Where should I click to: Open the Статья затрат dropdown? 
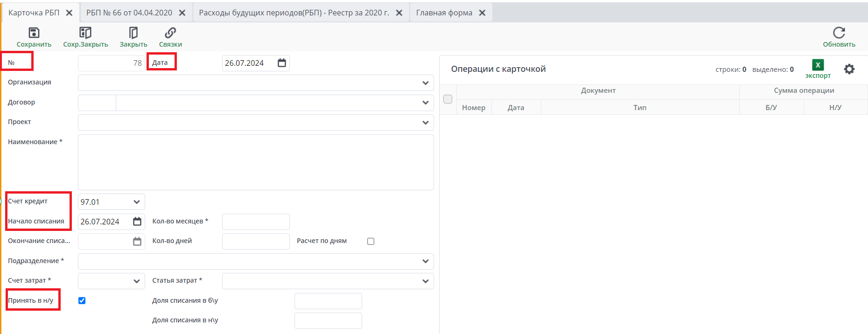[x=425, y=281]
